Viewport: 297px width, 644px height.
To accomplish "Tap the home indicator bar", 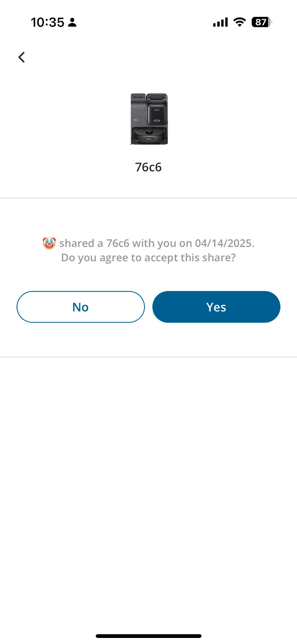I will pyautogui.click(x=148, y=636).
